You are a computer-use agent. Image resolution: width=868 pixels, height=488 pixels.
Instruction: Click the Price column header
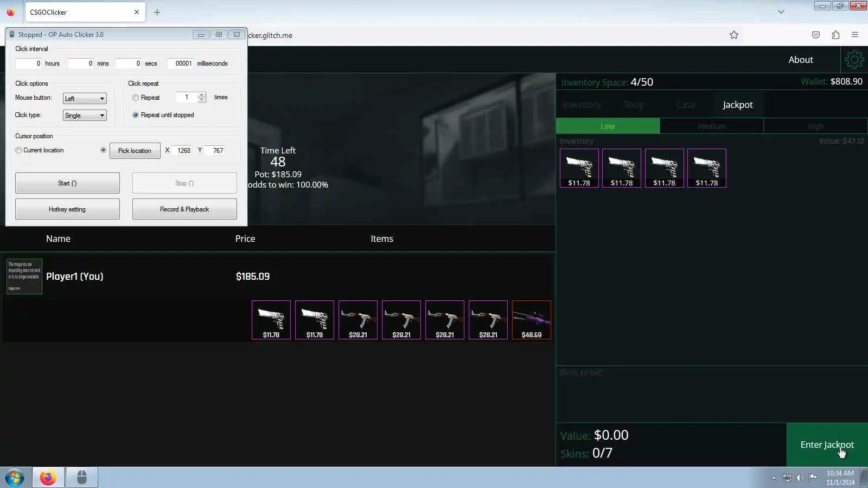[x=245, y=239]
